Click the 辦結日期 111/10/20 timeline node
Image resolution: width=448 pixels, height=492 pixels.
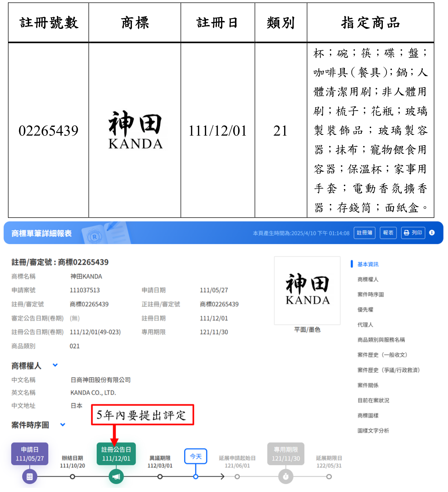point(72,477)
